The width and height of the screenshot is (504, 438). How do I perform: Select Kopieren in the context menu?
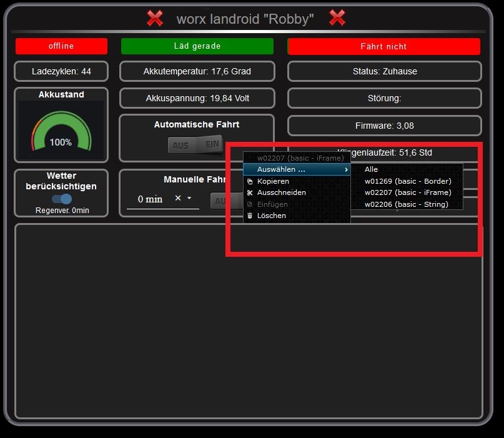coord(297,181)
